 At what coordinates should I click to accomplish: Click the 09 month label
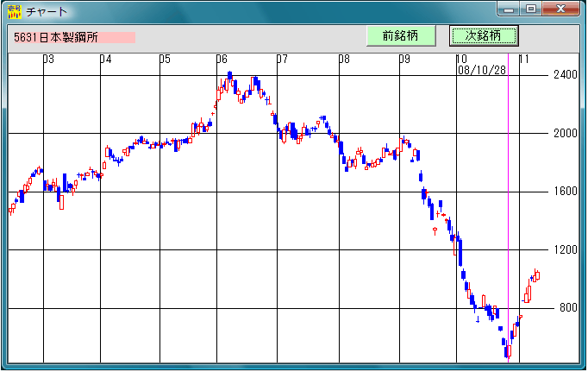[x=404, y=59]
